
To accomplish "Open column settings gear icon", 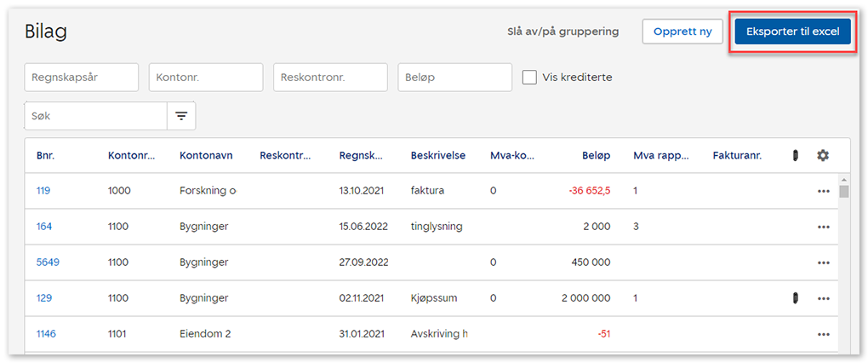I will pyautogui.click(x=822, y=155).
